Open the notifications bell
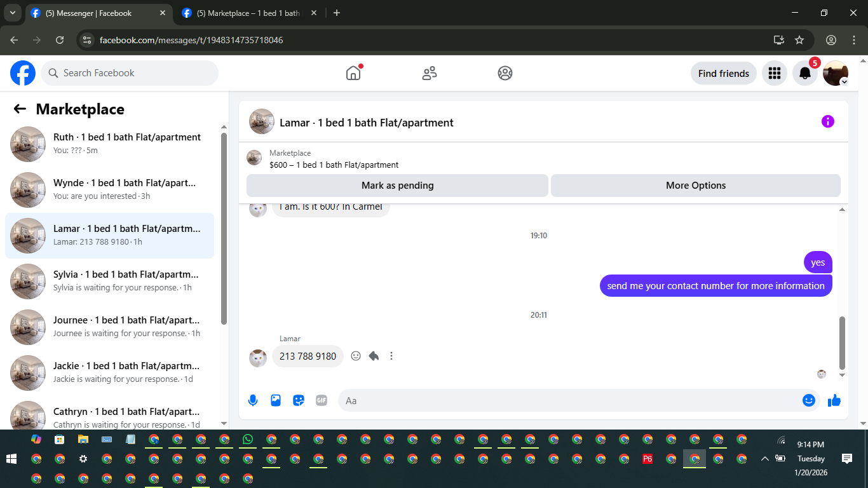The height and width of the screenshot is (488, 868). click(804, 73)
